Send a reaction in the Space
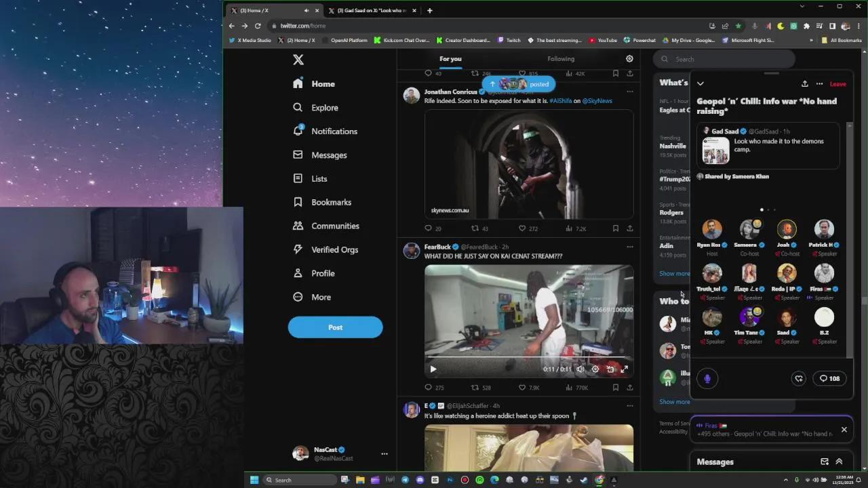 point(799,379)
